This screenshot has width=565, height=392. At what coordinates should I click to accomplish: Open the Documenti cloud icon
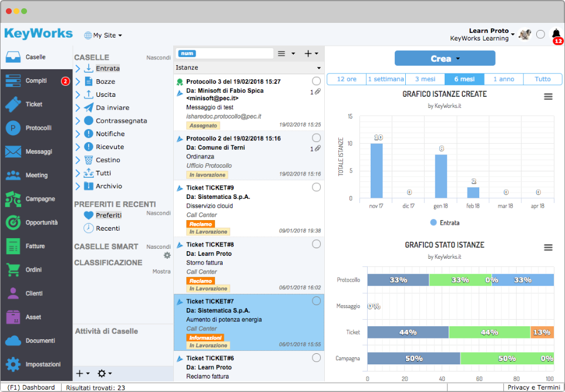pos(13,341)
